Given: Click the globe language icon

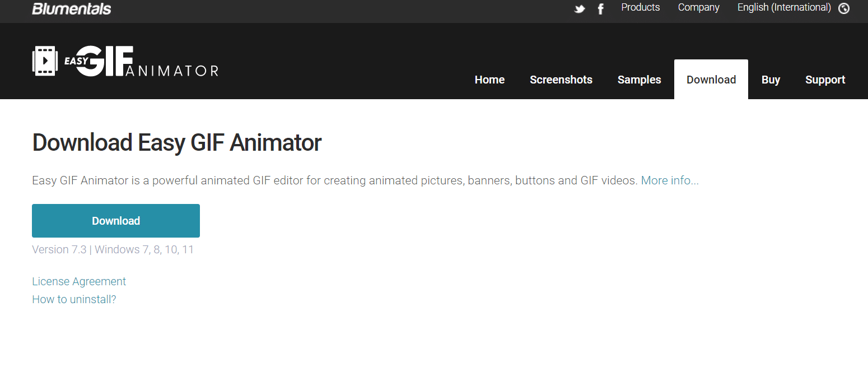Looking at the screenshot, I should pyautogui.click(x=844, y=8).
